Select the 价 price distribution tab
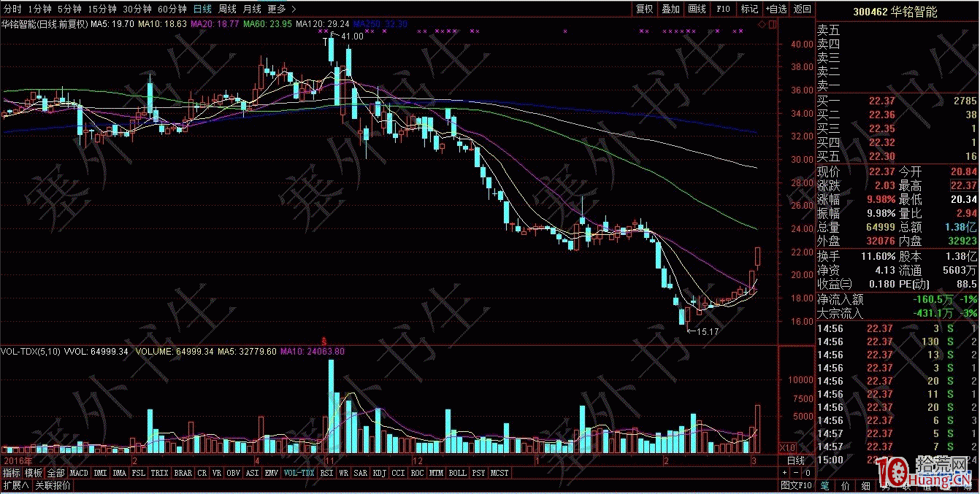Viewport: 980px width, 494px height. [x=845, y=485]
